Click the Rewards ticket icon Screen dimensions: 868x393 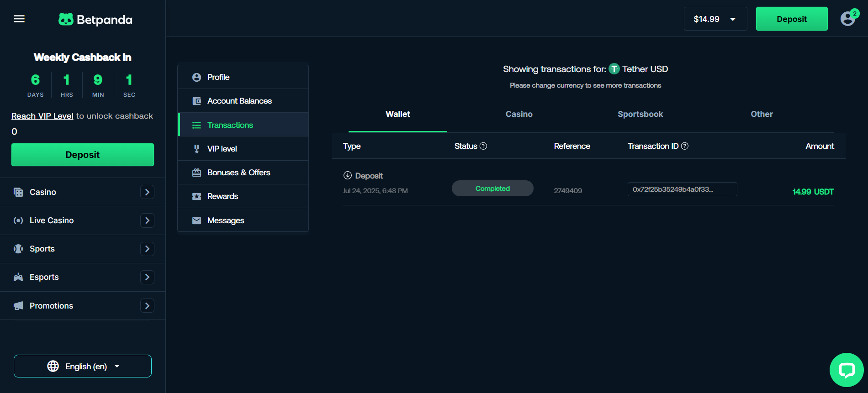196,196
